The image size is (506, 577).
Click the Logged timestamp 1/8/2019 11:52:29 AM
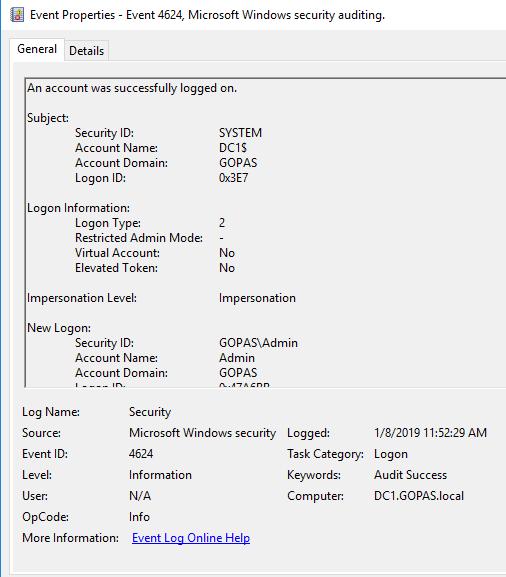coord(430,432)
